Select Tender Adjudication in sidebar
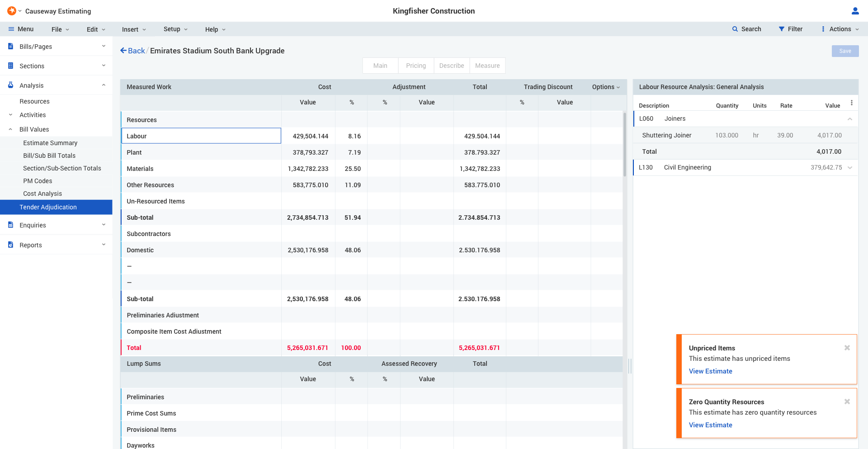The height and width of the screenshot is (449, 868). (x=56, y=207)
